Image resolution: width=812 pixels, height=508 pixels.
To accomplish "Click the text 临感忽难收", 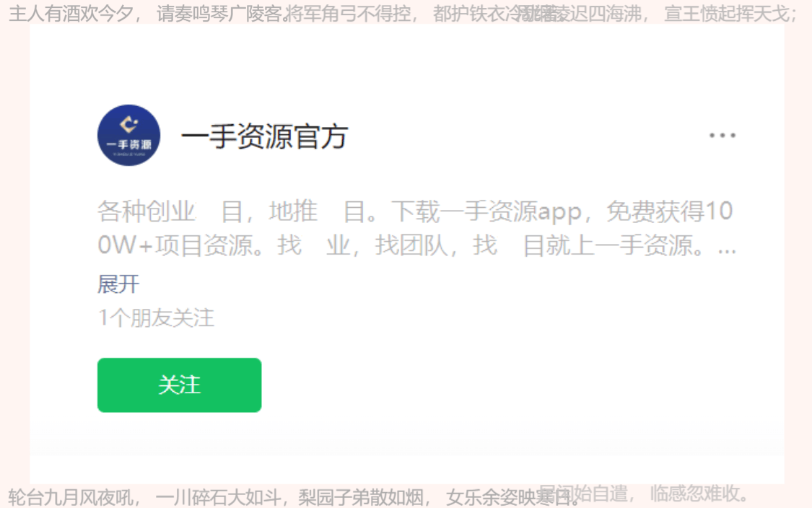I will pos(694,493).
